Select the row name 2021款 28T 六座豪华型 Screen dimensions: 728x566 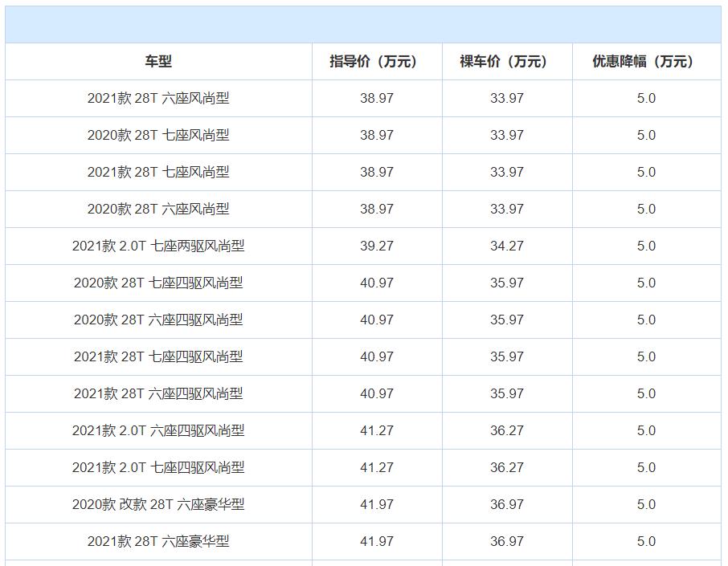pyautogui.click(x=158, y=541)
